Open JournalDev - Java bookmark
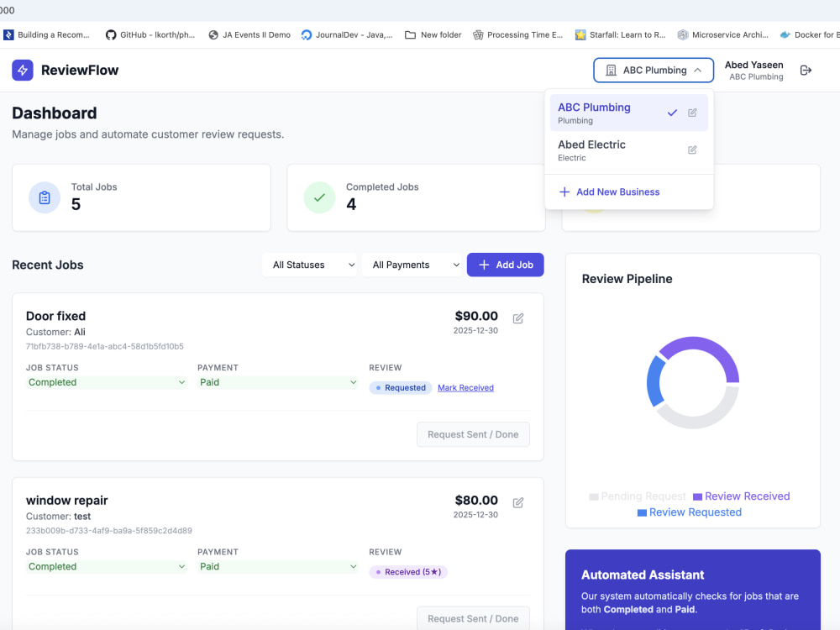840x630 pixels. [x=347, y=34]
